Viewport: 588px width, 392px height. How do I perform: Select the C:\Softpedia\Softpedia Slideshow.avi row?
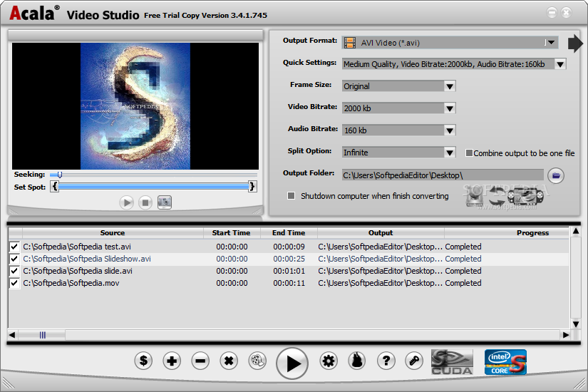point(289,259)
